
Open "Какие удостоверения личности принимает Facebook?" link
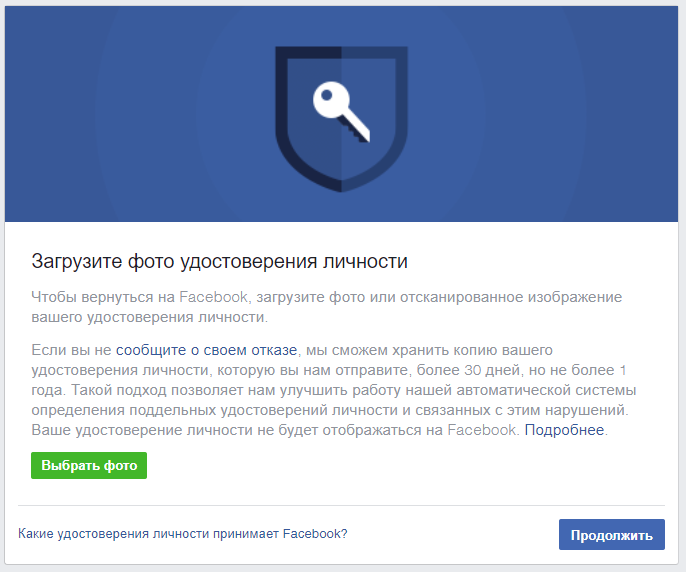[x=183, y=534]
